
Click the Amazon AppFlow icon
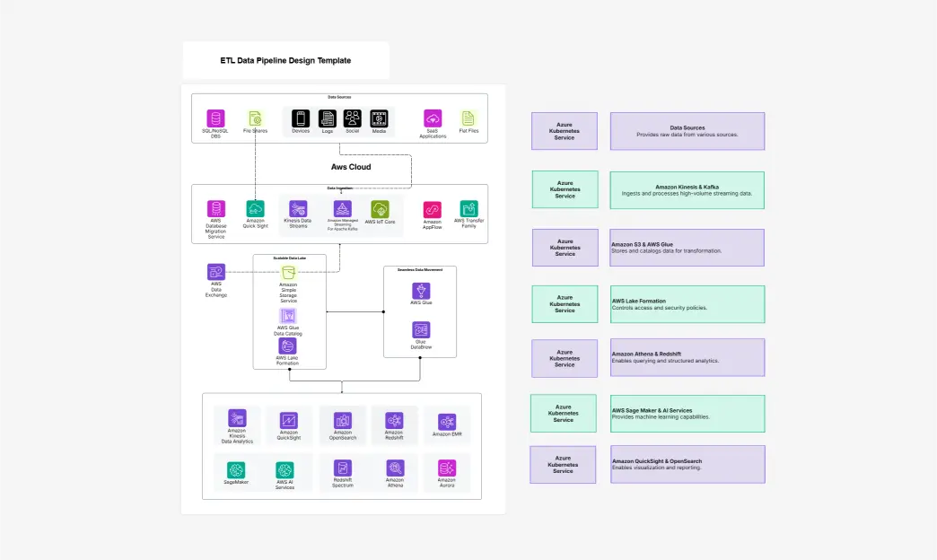tap(432, 210)
